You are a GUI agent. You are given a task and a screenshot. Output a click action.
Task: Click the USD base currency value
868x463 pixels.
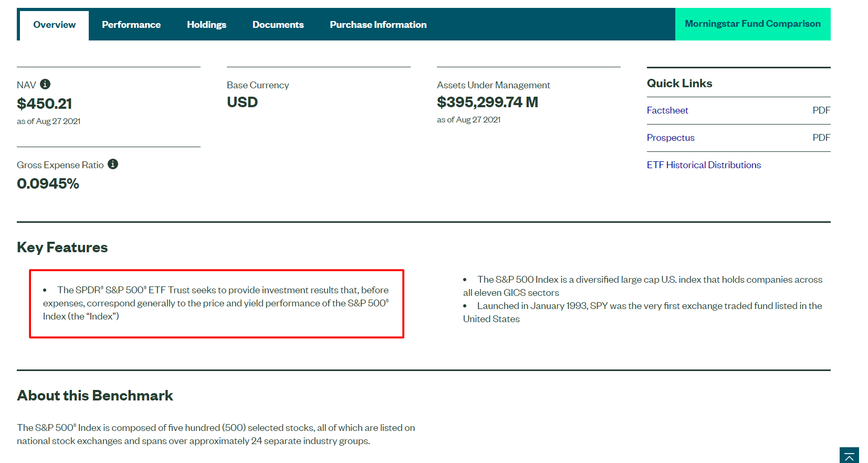pyautogui.click(x=242, y=102)
